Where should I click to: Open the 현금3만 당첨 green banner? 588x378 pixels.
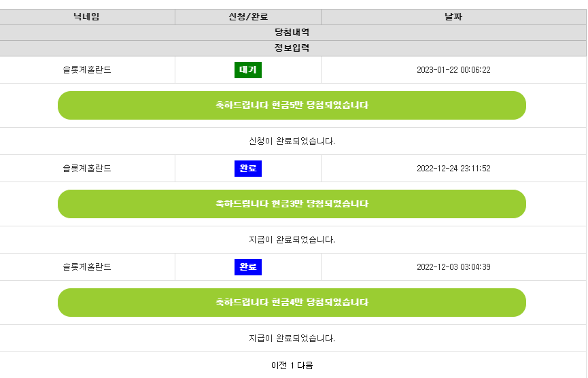point(292,204)
